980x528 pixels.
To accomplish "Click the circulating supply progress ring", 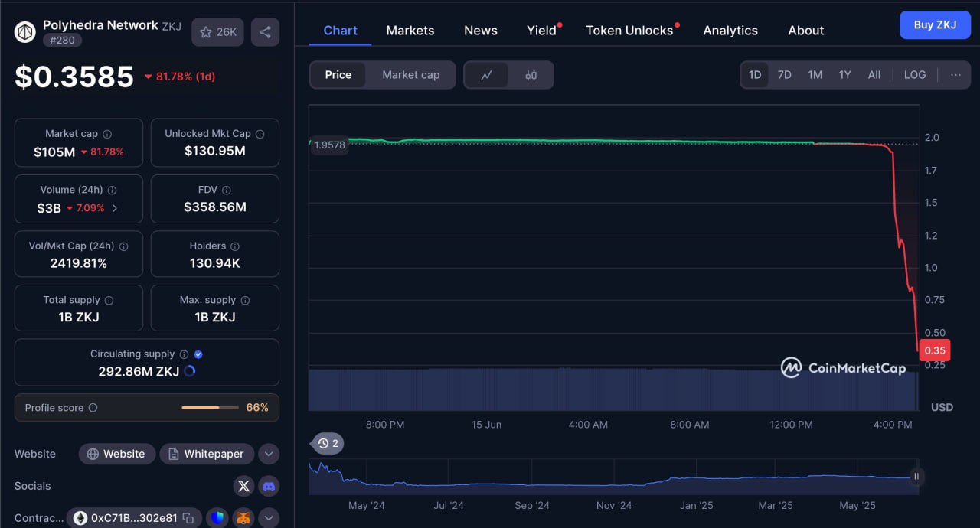I will [190, 372].
